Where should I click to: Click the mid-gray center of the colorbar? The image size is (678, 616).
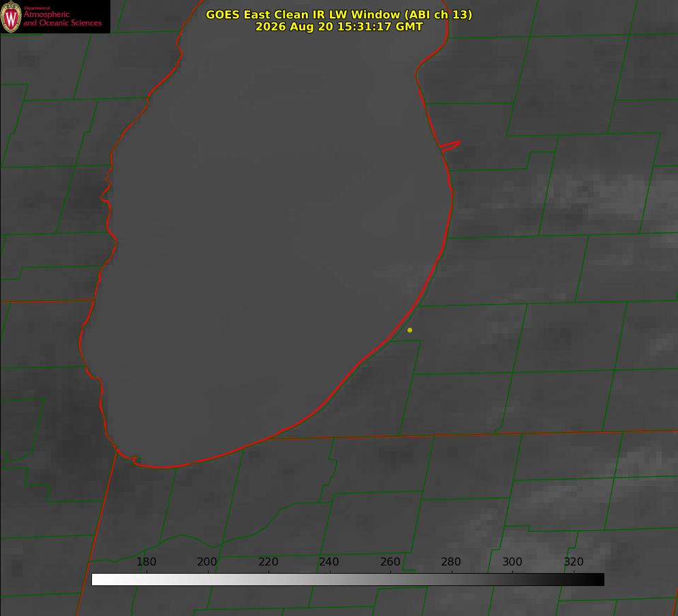(348, 579)
